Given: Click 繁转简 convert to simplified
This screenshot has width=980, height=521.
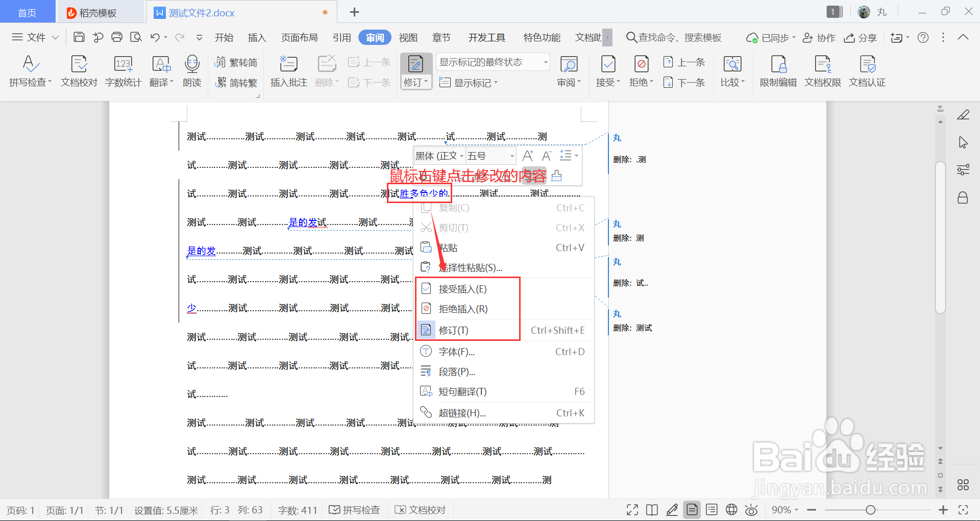Looking at the screenshot, I should point(236,62).
